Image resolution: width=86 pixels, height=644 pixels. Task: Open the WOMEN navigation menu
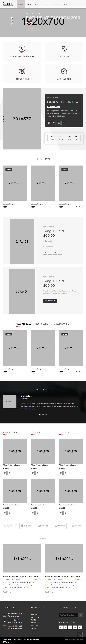(38, 4)
